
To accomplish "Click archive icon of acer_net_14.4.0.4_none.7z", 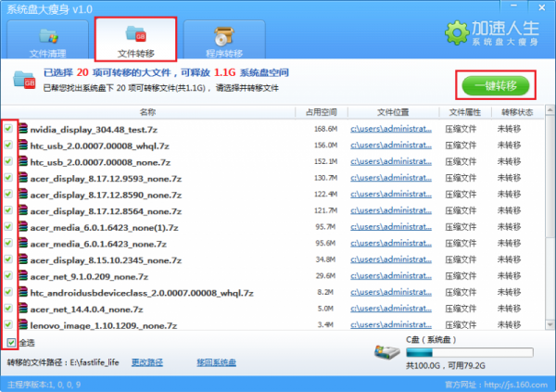I will pyautogui.click(x=23, y=308).
